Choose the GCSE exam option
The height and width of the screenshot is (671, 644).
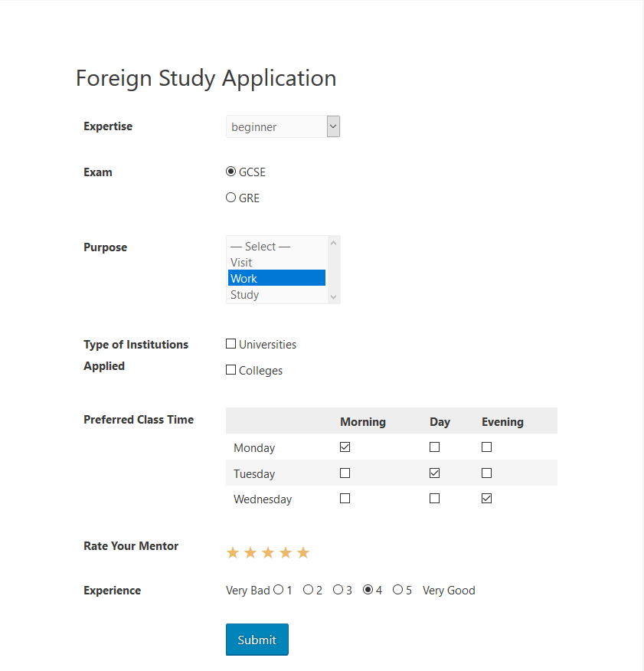(230, 172)
